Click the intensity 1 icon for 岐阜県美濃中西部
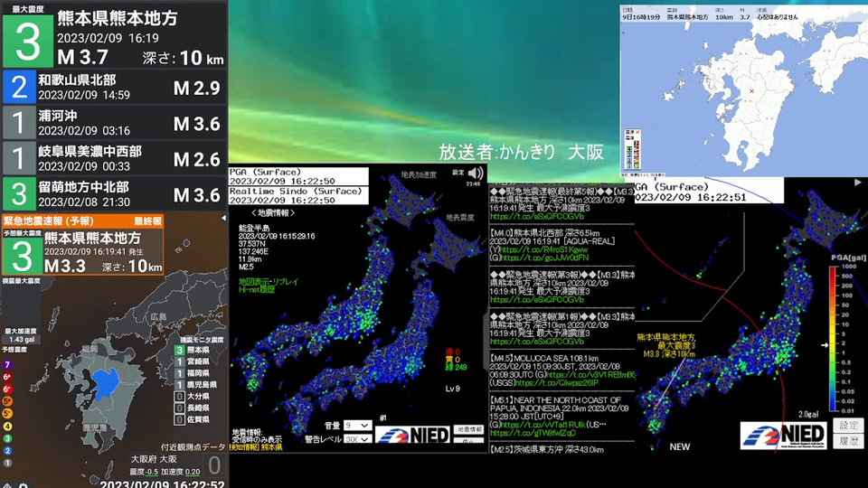This screenshot has height=488, width=868. pyautogui.click(x=19, y=158)
